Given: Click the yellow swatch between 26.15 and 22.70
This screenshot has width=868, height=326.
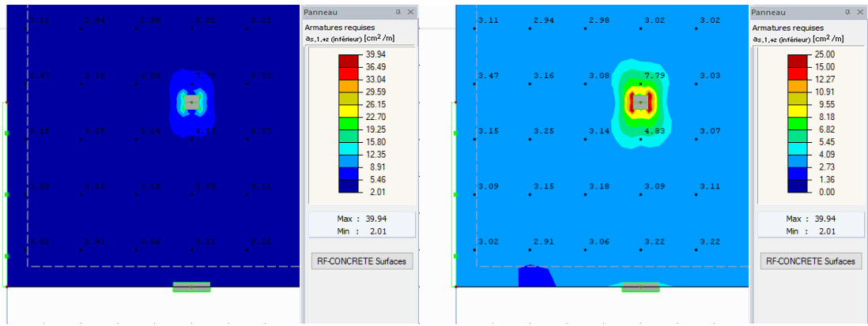Looking at the screenshot, I should tap(349, 111).
